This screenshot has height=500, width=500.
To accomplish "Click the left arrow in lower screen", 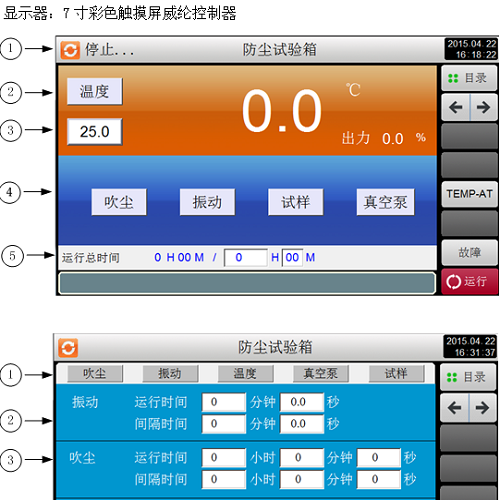I will tap(454, 407).
